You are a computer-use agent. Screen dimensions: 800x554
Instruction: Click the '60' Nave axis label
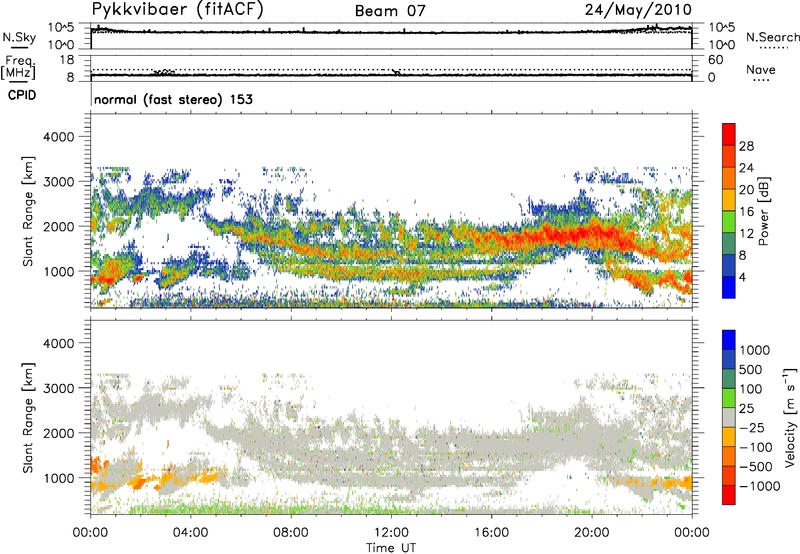click(715, 60)
